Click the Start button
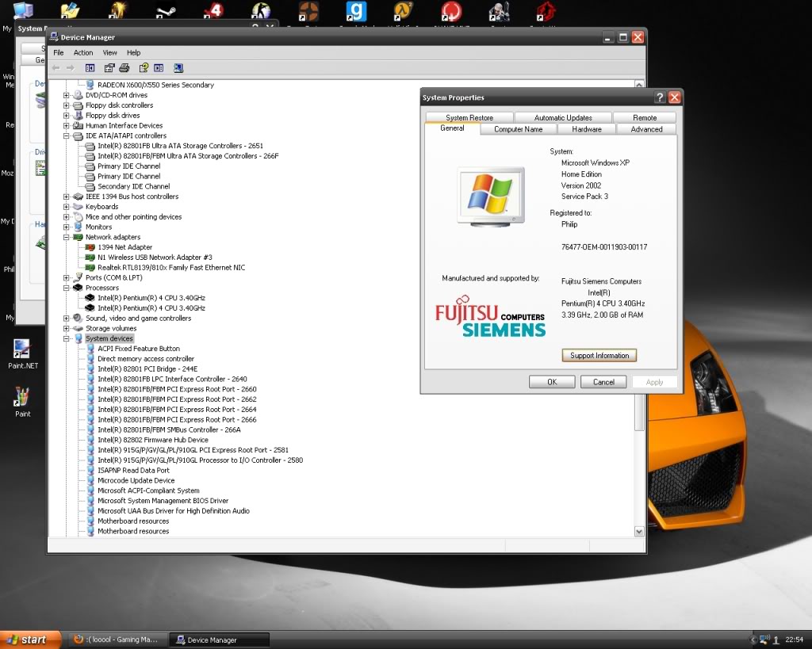812x649 pixels. click(30, 639)
